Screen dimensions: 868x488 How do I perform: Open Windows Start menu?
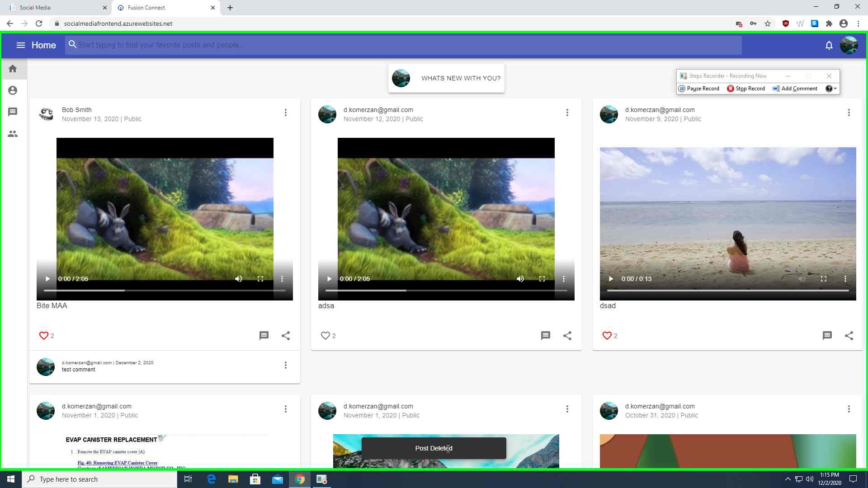pyautogui.click(x=11, y=479)
